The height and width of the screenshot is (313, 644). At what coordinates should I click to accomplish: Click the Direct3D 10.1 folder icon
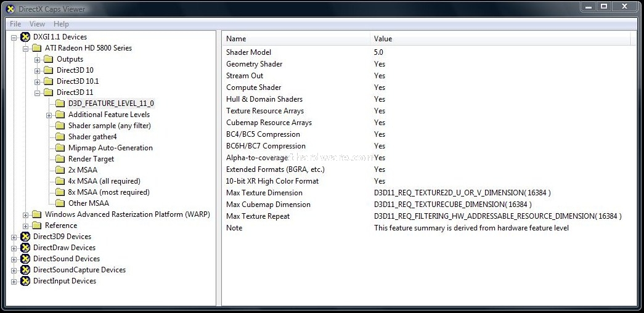[x=49, y=81]
